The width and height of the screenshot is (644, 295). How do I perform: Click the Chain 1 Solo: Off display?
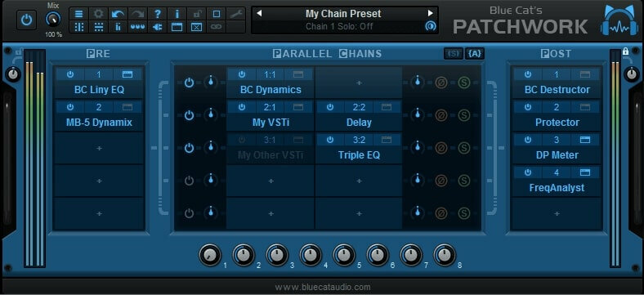pos(339,26)
